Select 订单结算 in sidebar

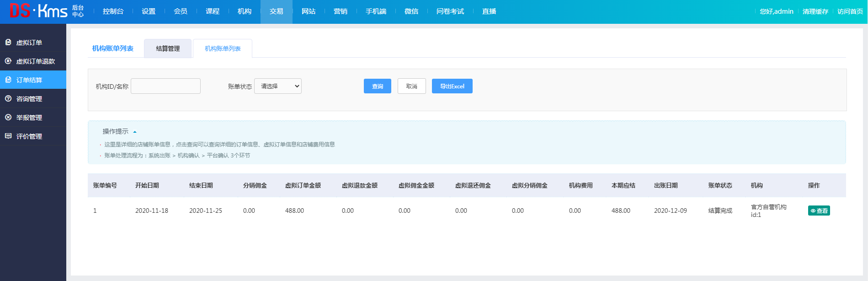click(x=33, y=80)
